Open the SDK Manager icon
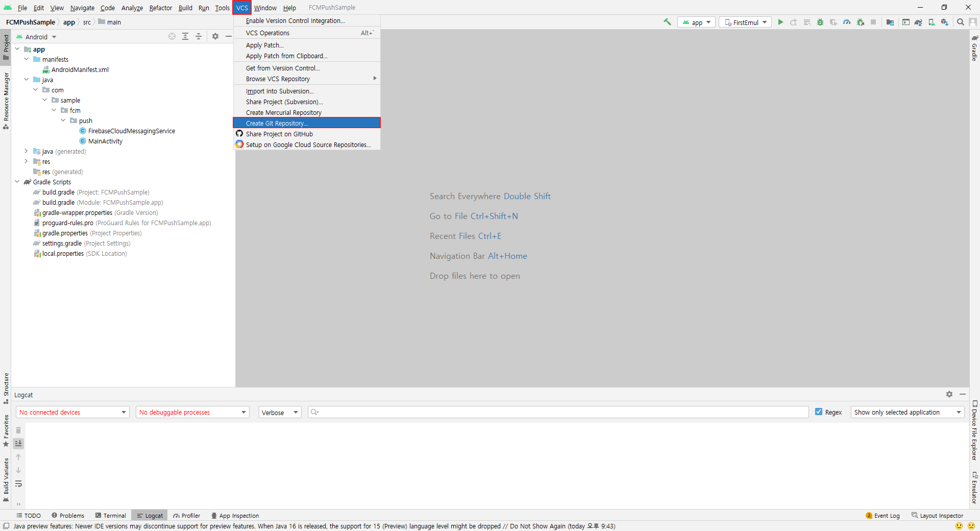The height and width of the screenshot is (531, 980). click(945, 22)
